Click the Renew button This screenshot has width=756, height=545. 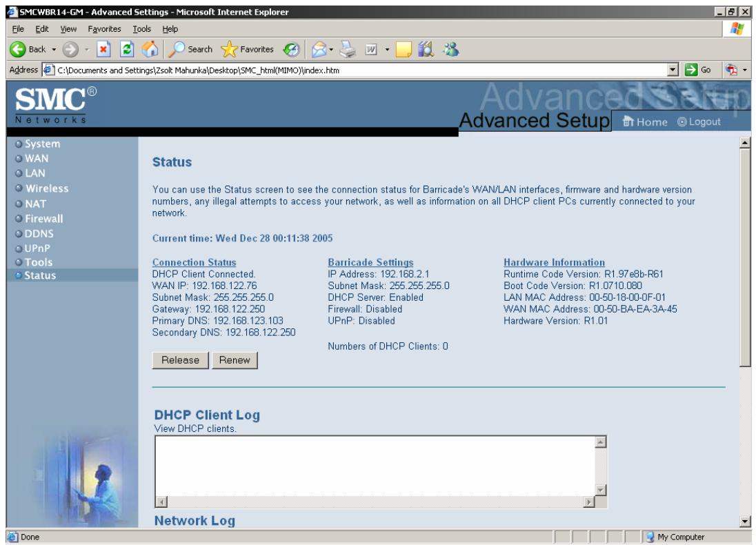coord(235,360)
